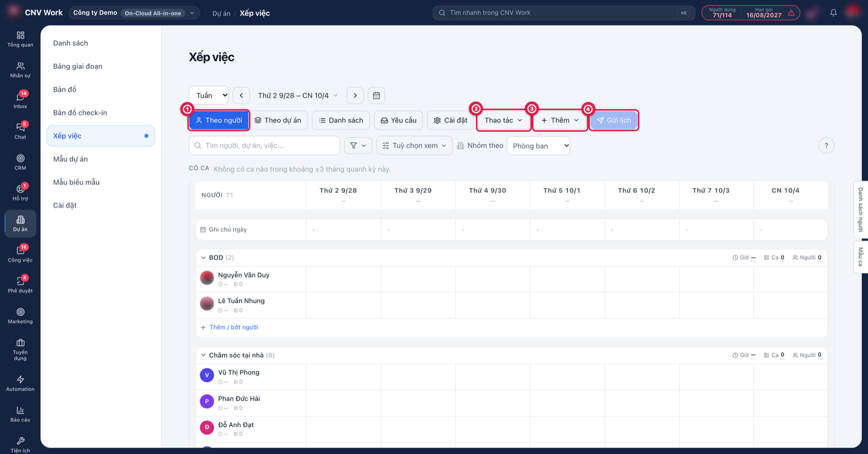Open the Phòng ban group-by select

pyautogui.click(x=538, y=145)
